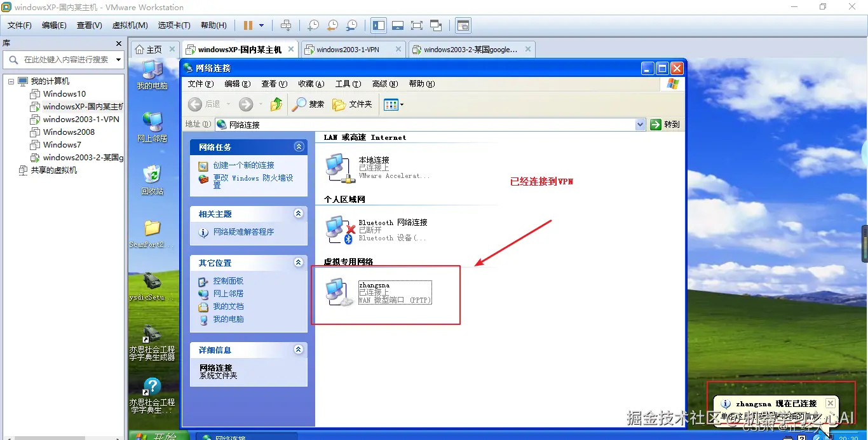Click 网上邻居 desktop icon
The height and width of the screenshot is (440, 868).
coord(153,127)
